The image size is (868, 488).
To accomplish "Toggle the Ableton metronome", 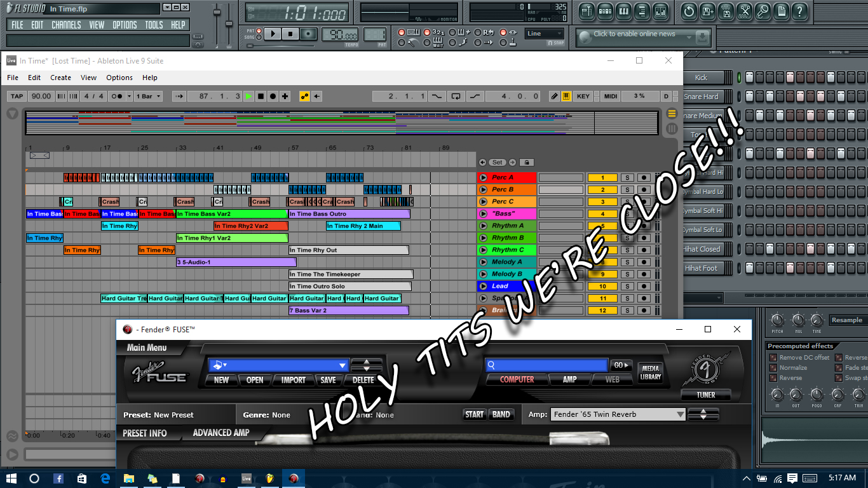I will [x=116, y=96].
